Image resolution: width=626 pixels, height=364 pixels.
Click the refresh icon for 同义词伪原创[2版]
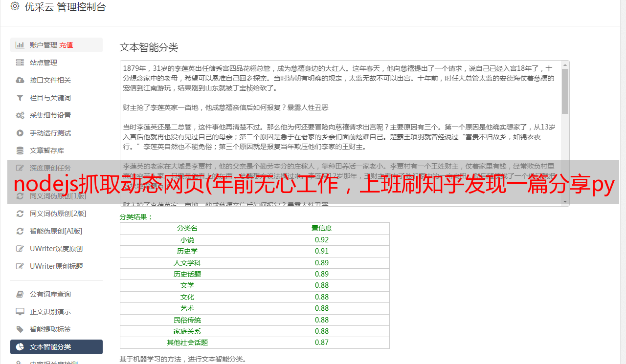point(20,214)
